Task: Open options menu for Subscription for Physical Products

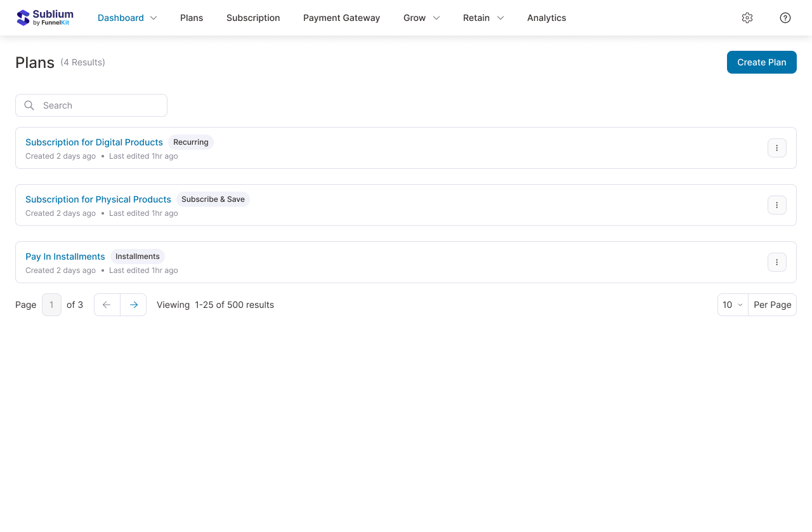Action: pos(776,204)
